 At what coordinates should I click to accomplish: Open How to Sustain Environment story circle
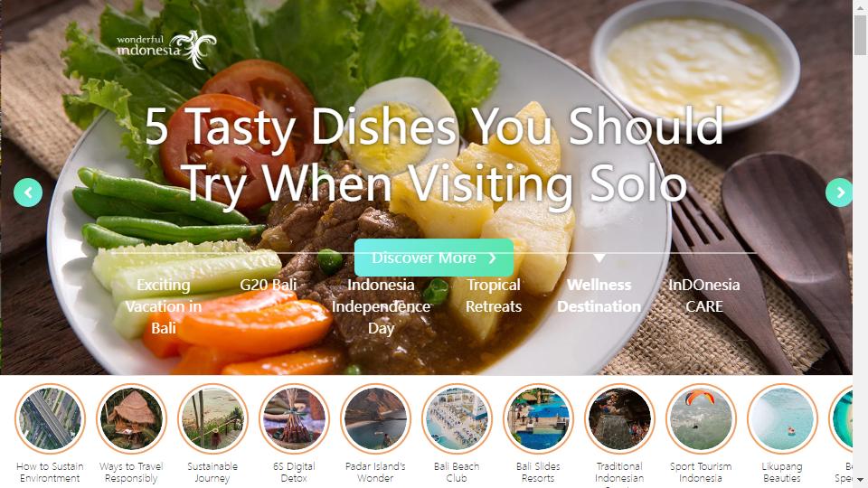[50, 418]
